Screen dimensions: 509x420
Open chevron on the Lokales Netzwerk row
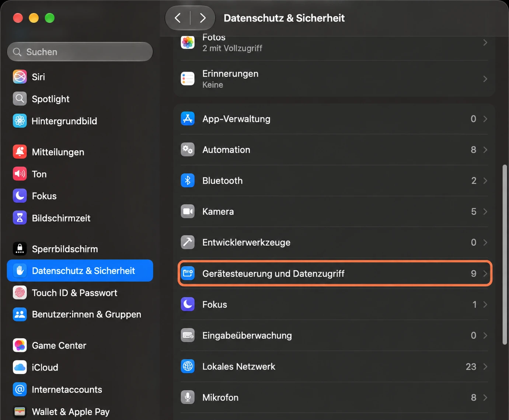485,367
